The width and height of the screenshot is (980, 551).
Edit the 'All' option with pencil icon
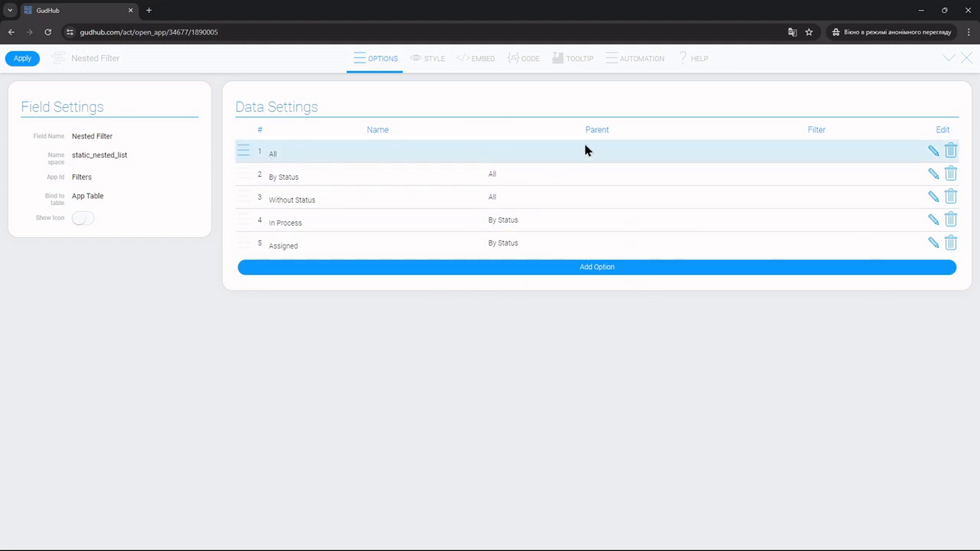(x=933, y=151)
